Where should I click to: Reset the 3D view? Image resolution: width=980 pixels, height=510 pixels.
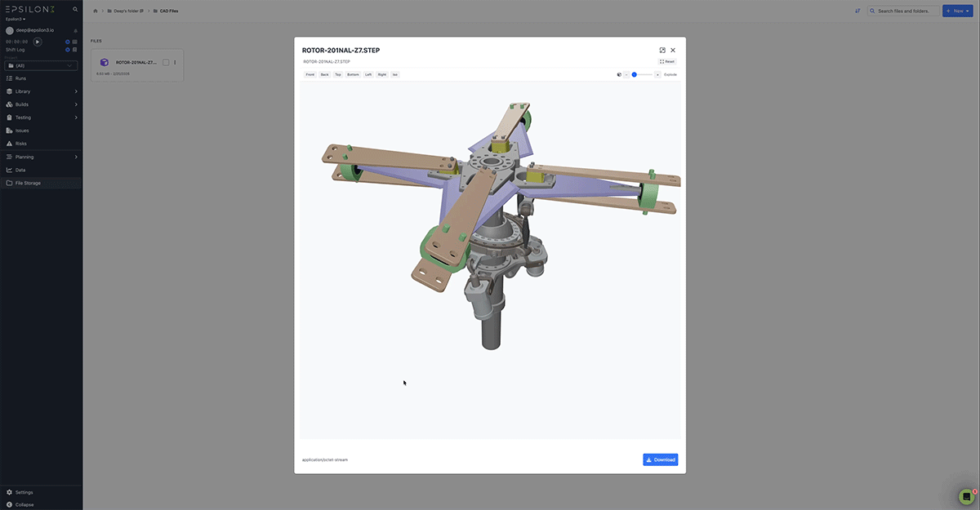(667, 61)
